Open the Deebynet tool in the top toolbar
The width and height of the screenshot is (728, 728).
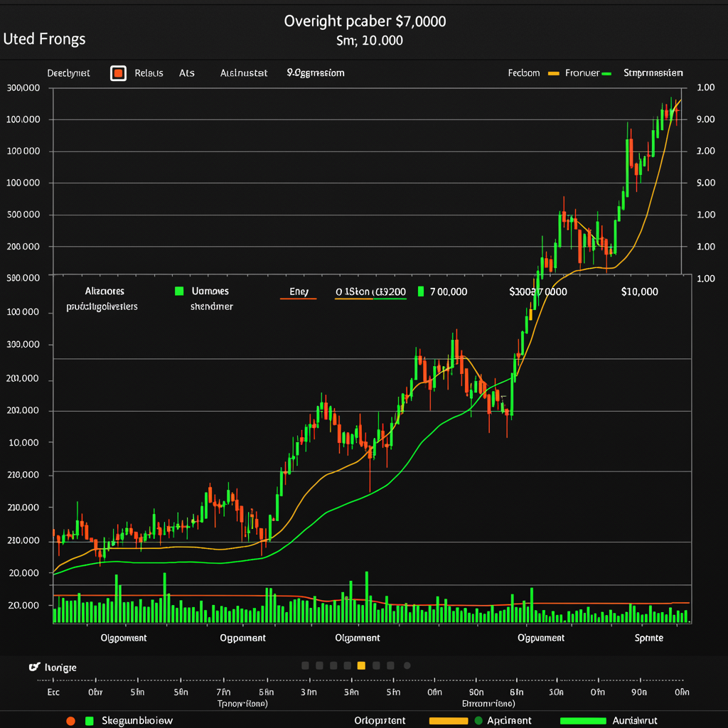tap(68, 73)
